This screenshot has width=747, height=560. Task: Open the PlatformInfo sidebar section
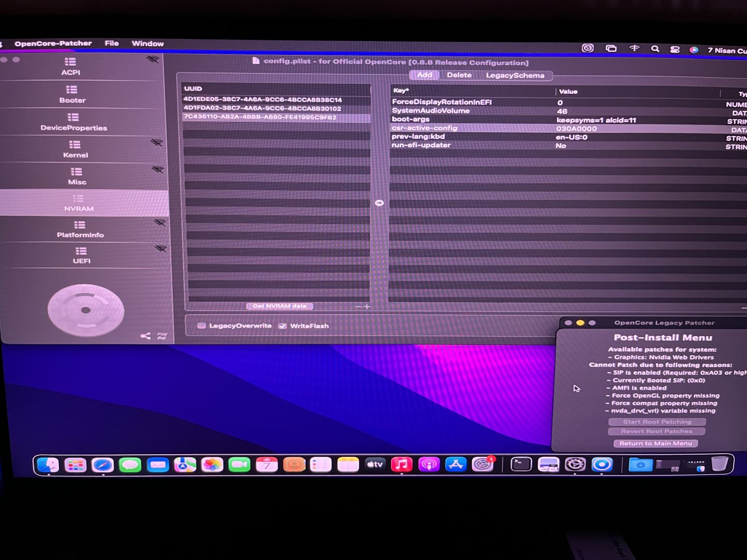(x=80, y=229)
